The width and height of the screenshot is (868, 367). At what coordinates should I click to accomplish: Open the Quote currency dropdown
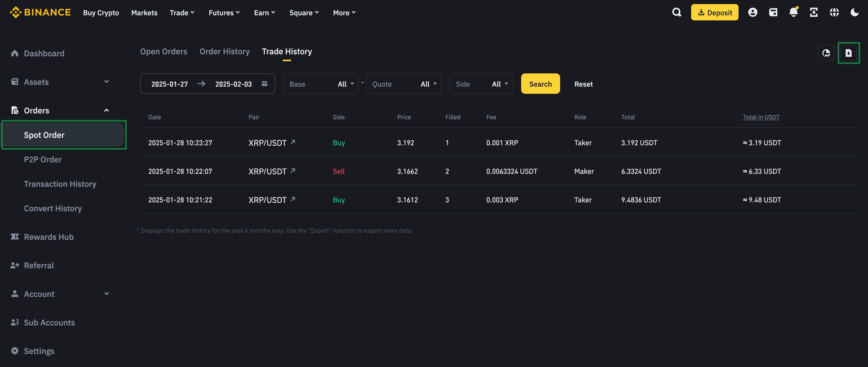[404, 84]
